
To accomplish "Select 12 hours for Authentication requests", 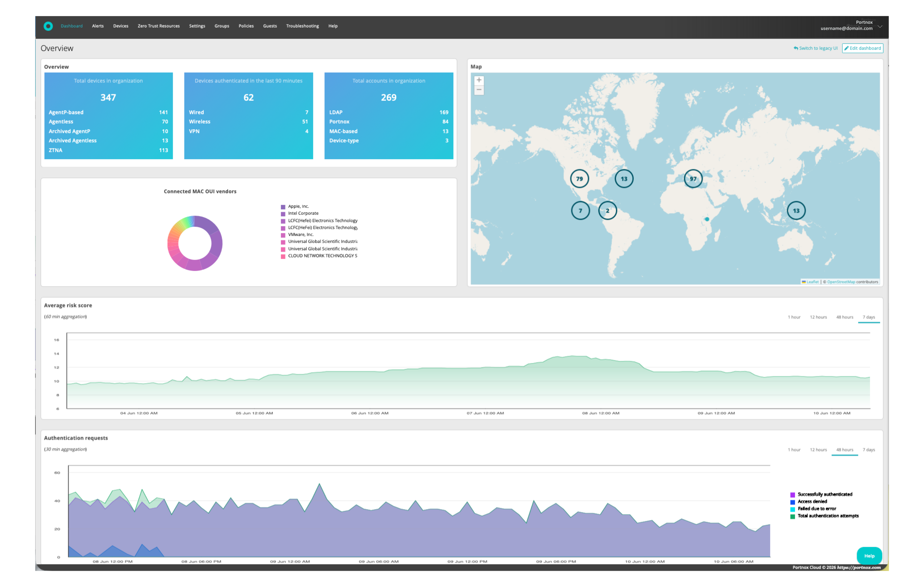I will click(x=818, y=450).
